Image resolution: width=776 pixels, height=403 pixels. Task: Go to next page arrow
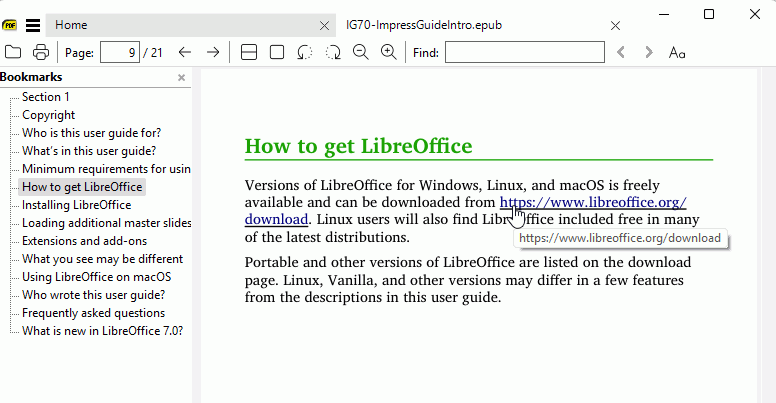coord(213,52)
